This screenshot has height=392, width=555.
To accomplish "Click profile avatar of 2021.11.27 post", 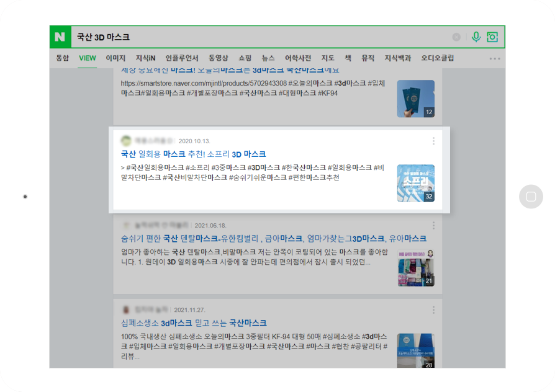I will point(126,310).
